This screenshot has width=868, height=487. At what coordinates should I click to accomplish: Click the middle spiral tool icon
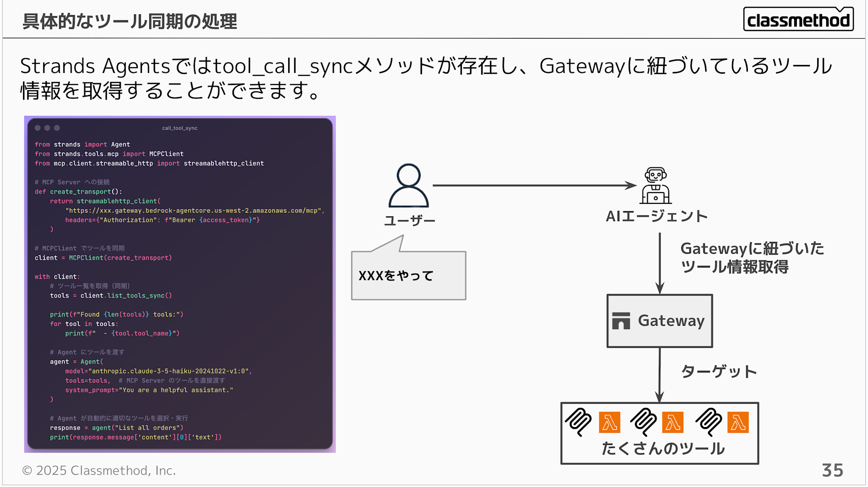click(643, 422)
